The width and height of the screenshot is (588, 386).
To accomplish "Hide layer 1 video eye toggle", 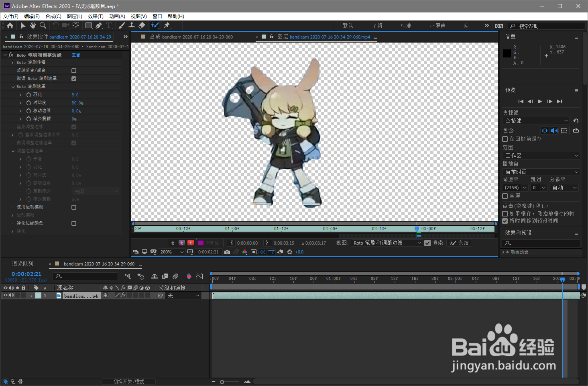I will (x=5, y=296).
